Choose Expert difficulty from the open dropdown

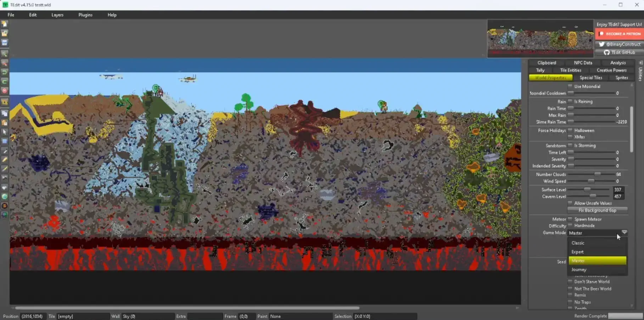pyautogui.click(x=577, y=252)
